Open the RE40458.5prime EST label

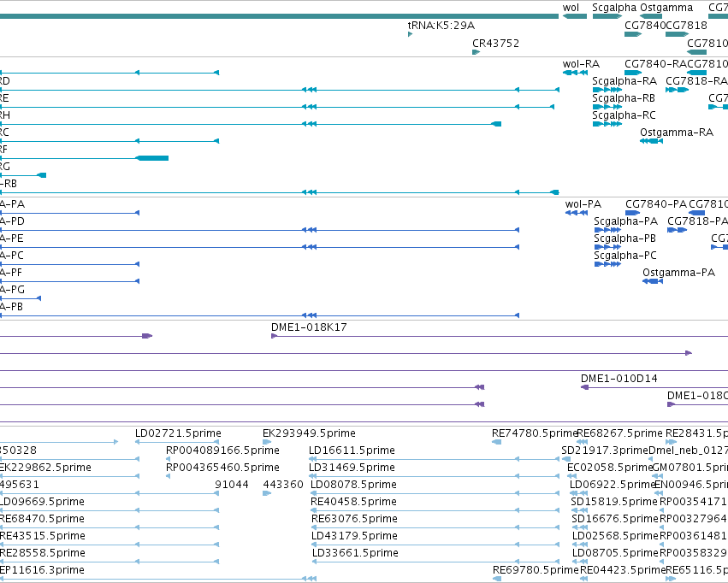pyautogui.click(x=353, y=503)
